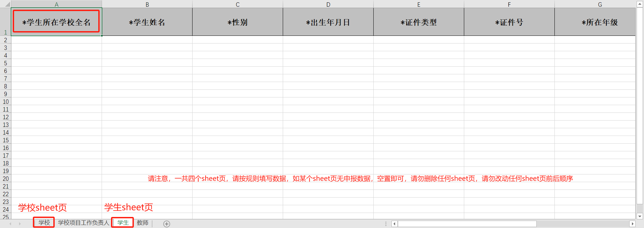Select row 3 header

pos(6,48)
